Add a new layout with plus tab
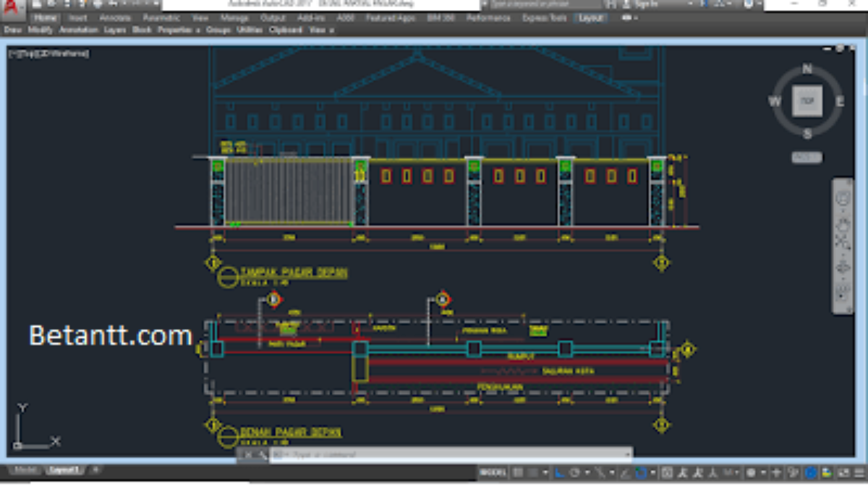The image size is (868, 488). [x=95, y=470]
